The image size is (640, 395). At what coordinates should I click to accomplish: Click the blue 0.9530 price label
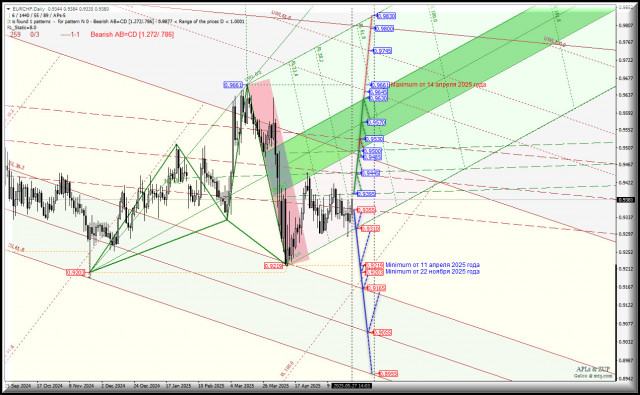(374, 139)
